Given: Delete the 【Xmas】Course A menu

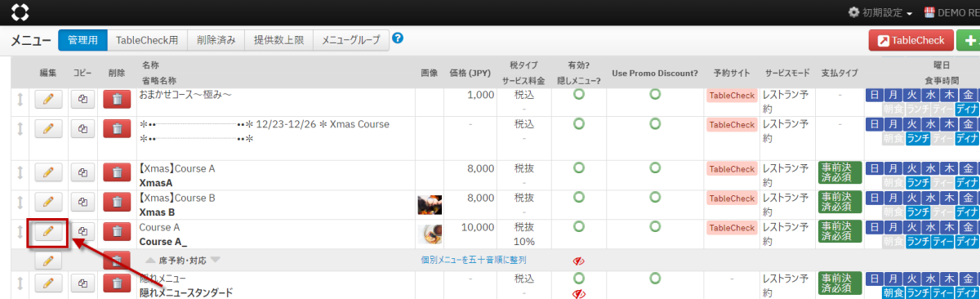Looking at the screenshot, I should (117, 172).
